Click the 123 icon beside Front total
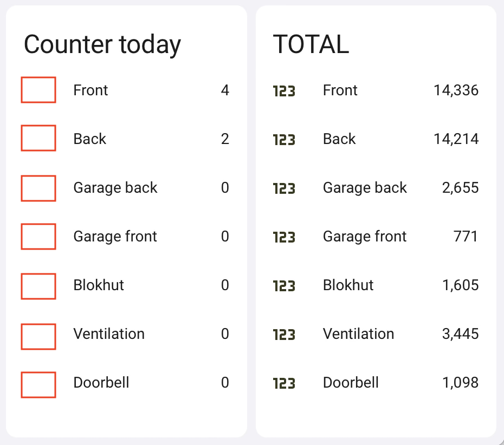This screenshot has height=445, width=504. click(284, 91)
